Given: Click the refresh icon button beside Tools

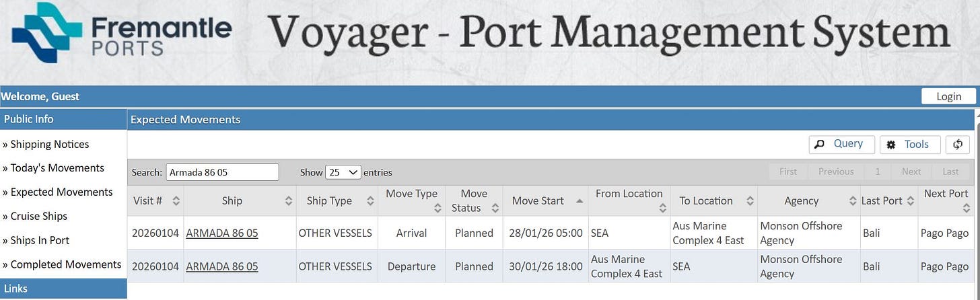Looking at the screenshot, I should (x=958, y=144).
